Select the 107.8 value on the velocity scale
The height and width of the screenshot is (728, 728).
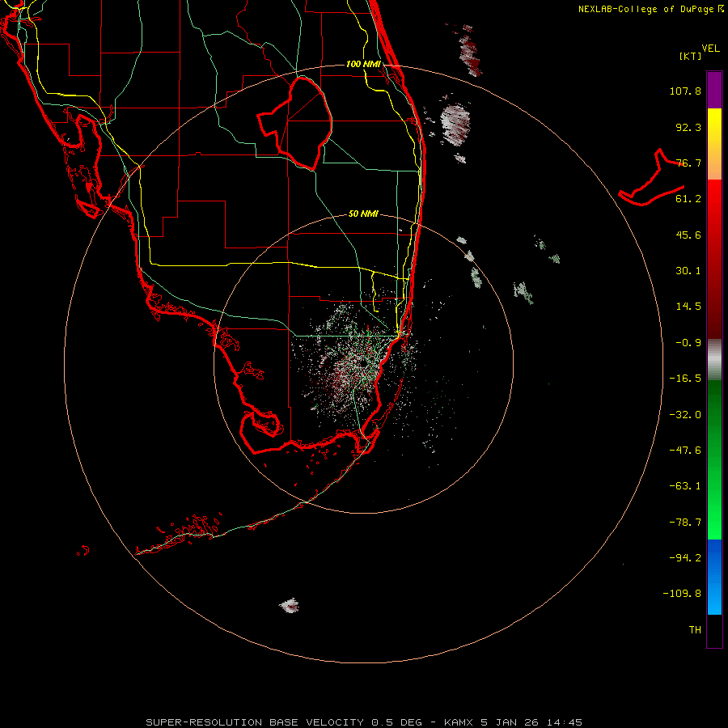point(685,91)
